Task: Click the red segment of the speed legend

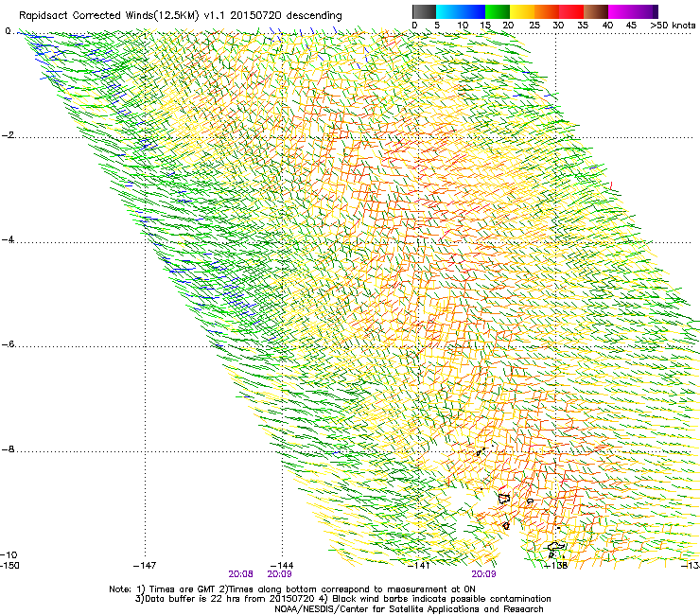Action: [571, 11]
